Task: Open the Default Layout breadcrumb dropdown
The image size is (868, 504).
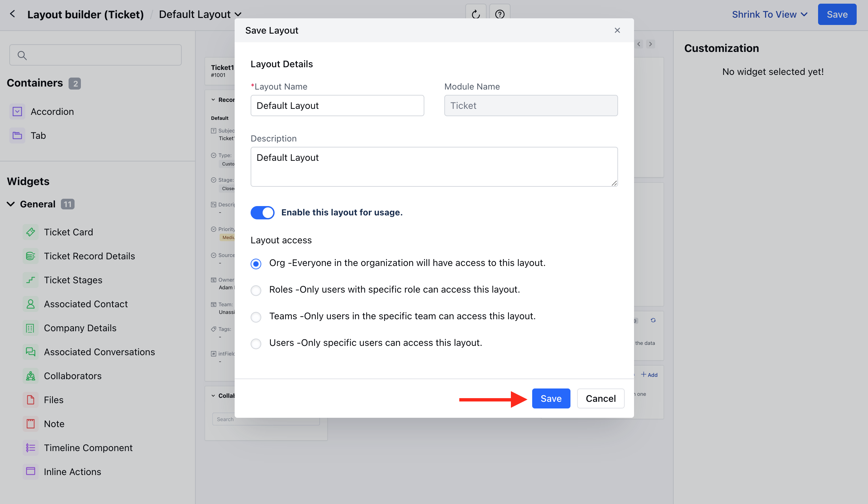Action: click(x=238, y=14)
